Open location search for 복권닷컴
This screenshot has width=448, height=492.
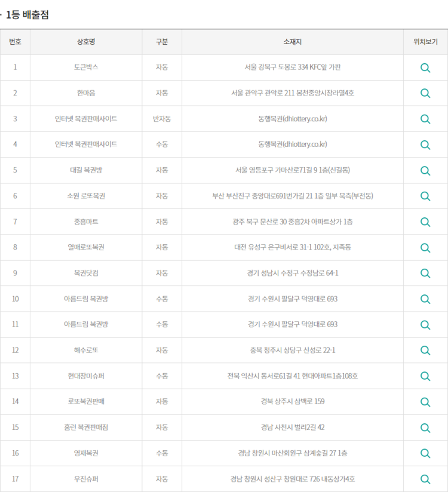(x=425, y=273)
